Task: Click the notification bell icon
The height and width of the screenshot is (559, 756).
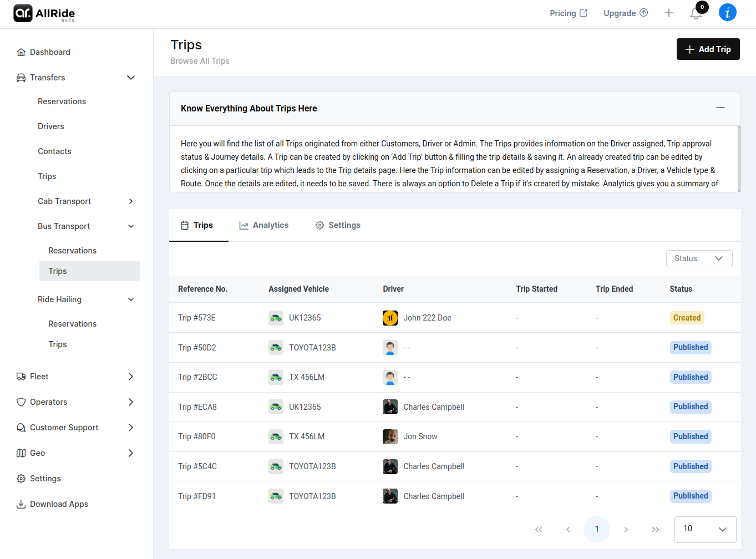Action: (696, 14)
